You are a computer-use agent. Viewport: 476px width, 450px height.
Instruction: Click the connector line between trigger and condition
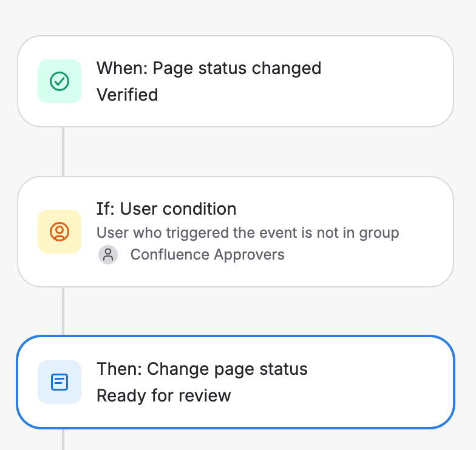pos(63,152)
